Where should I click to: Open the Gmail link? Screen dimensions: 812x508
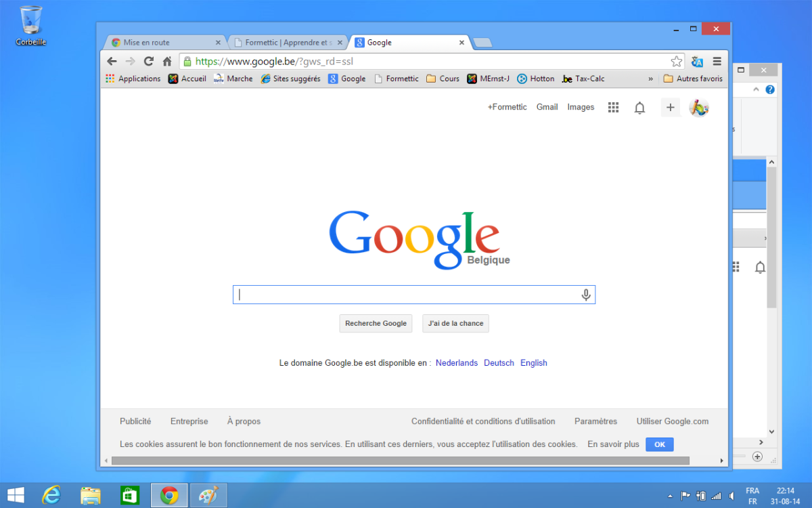(547, 107)
